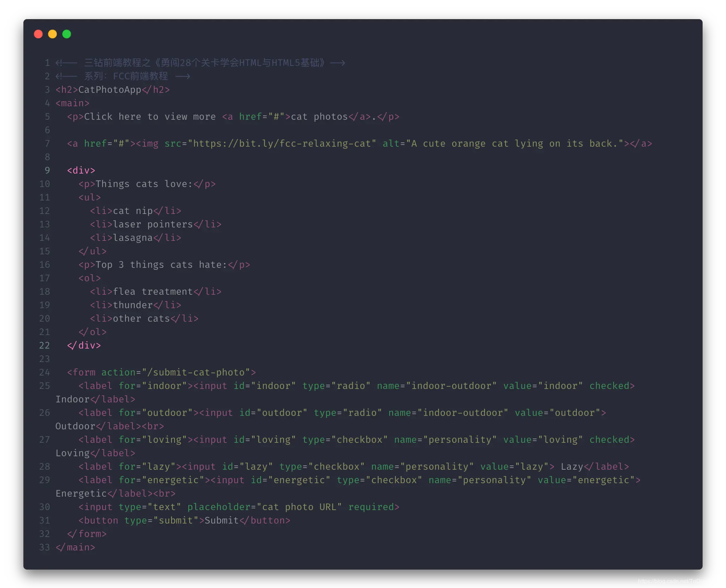Click the Submit button tag text
Screen dimensions: 726x588
(x=222, y=521)
